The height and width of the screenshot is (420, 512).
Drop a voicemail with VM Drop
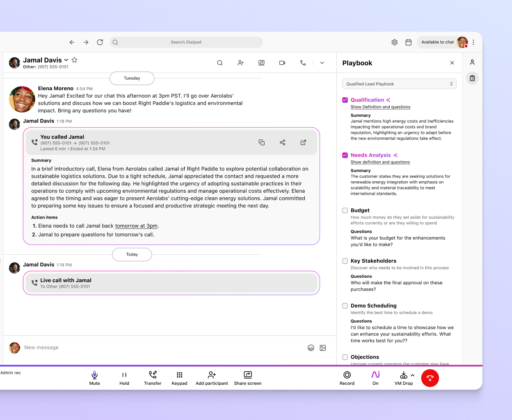point(402,378)
